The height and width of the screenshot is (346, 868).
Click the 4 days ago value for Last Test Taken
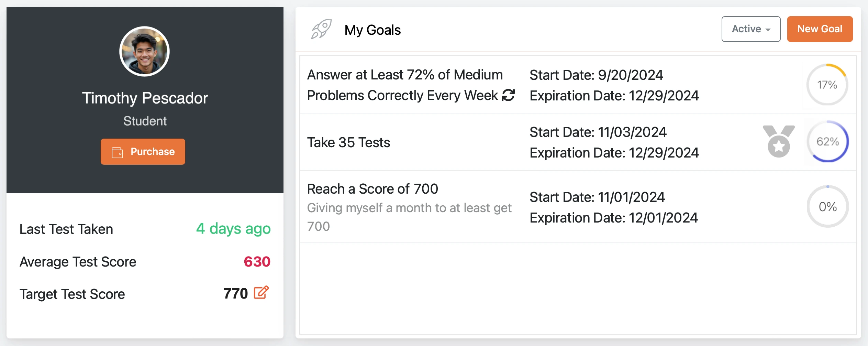[233, 229]
